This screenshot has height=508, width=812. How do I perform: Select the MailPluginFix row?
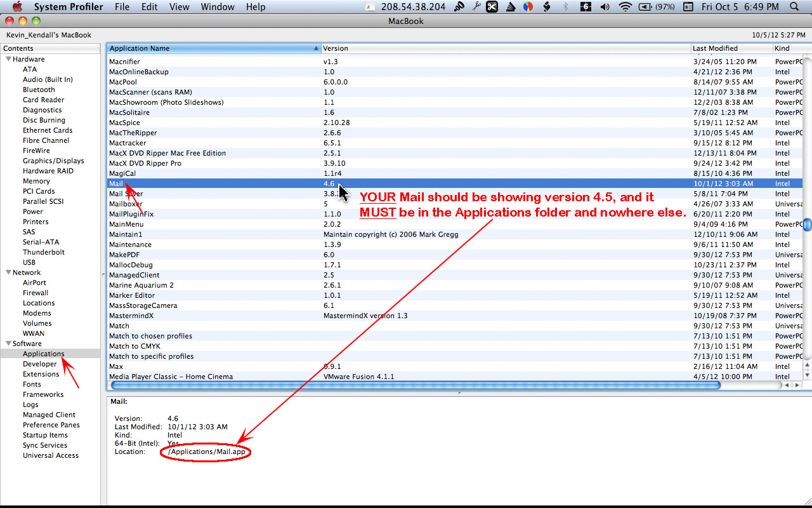455,214
